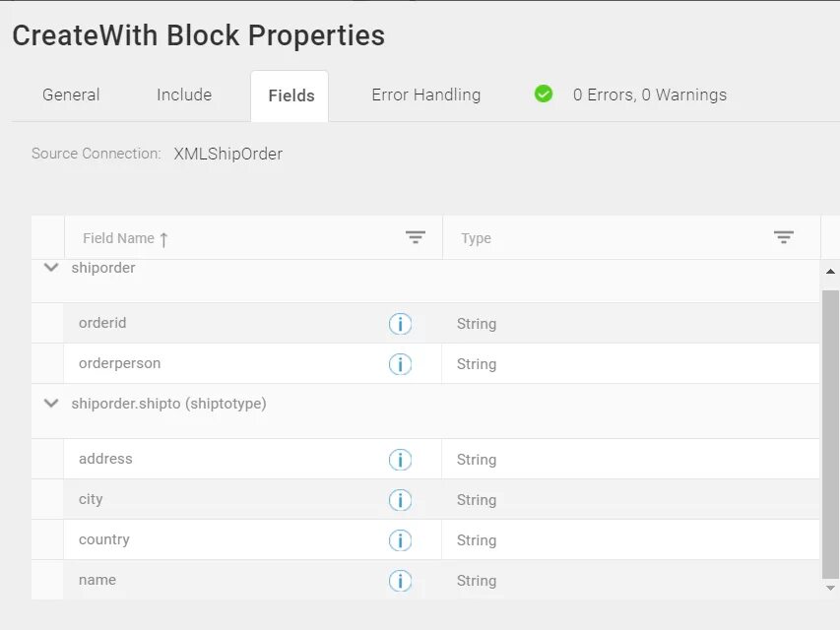Image resolution: width=840 pixels, height=630 pixels.
Task: Click the info icon next to orderperson
Action: coord(400,364)
